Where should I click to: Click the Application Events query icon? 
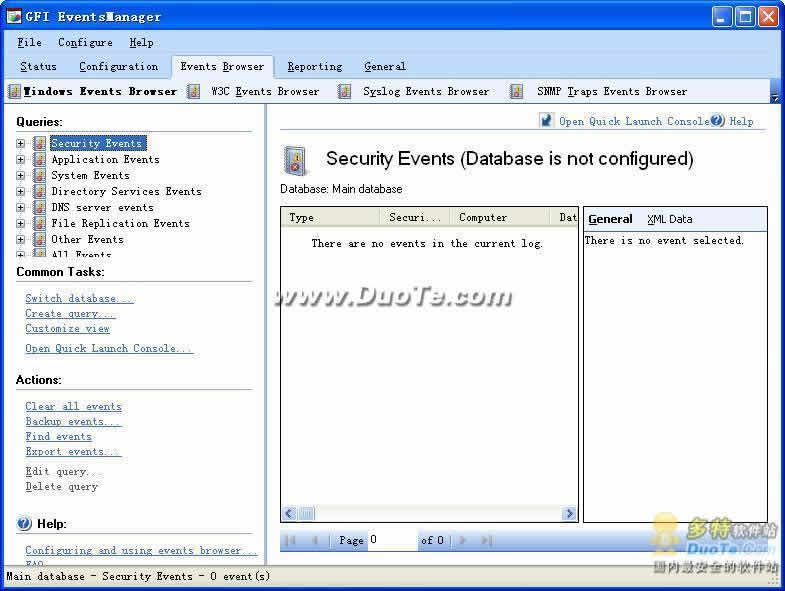coord(40,159)
